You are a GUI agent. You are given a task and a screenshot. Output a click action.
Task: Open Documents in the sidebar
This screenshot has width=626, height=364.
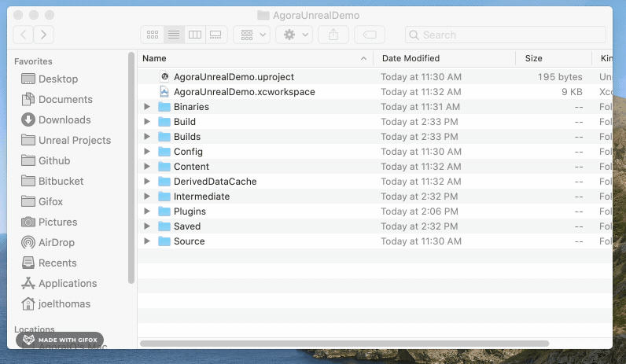pos(57,99)
